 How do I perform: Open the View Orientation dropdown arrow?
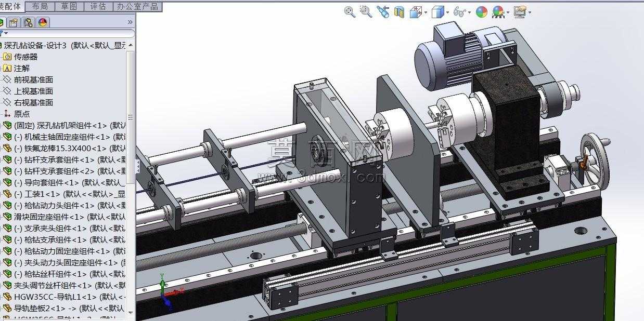(426, 12)
